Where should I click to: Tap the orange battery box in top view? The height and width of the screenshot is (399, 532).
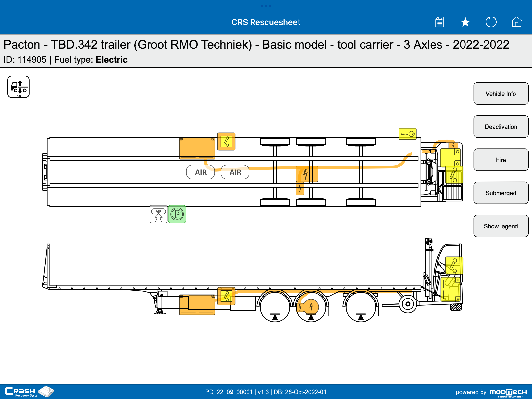[197, 148]
